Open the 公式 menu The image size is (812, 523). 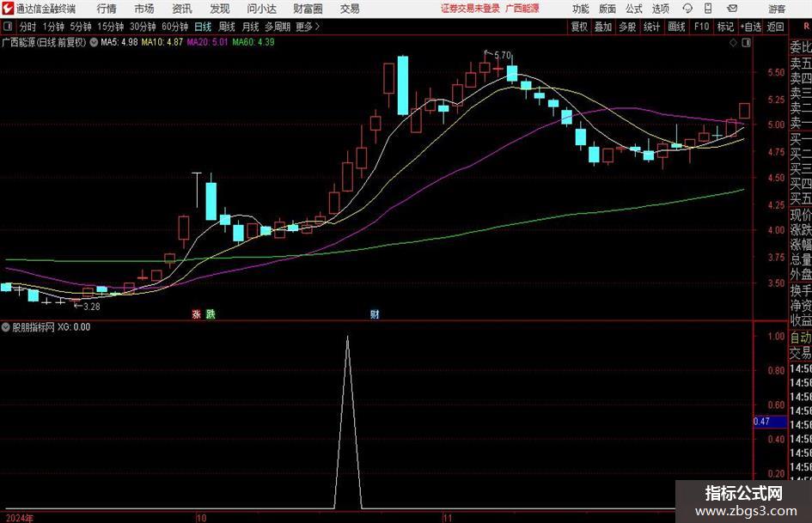[633, 9]
